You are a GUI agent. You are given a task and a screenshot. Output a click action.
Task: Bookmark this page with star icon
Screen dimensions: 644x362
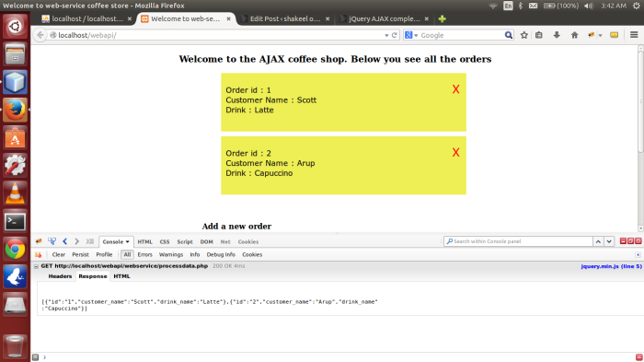pyautogui.click(x=524, y=35)
